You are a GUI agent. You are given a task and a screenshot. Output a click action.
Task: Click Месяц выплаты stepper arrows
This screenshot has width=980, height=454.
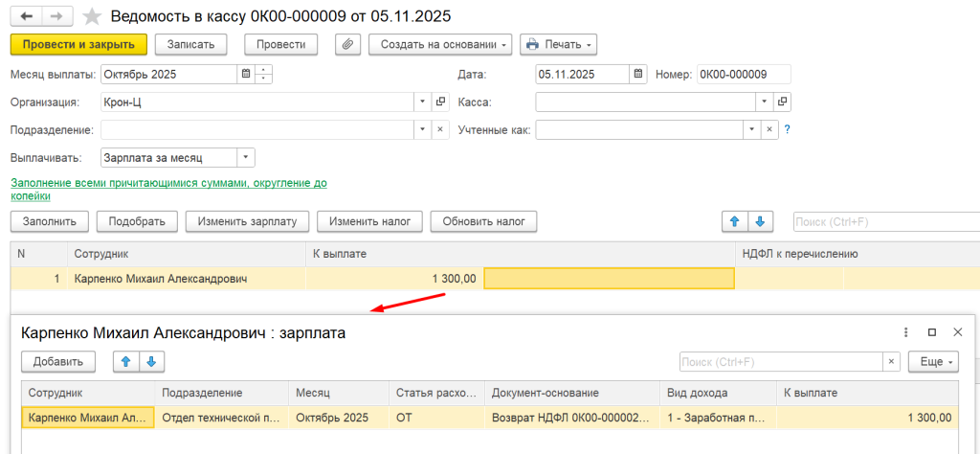(264, 75)
